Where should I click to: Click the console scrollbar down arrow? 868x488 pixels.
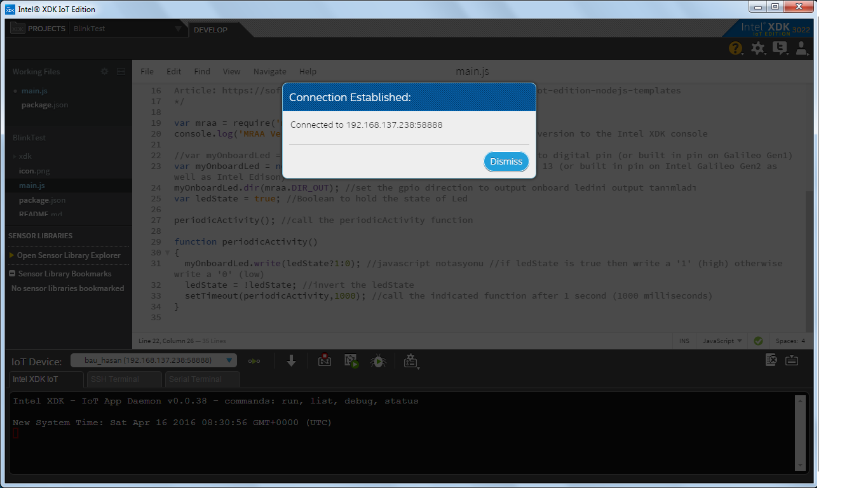coord(800,466)
